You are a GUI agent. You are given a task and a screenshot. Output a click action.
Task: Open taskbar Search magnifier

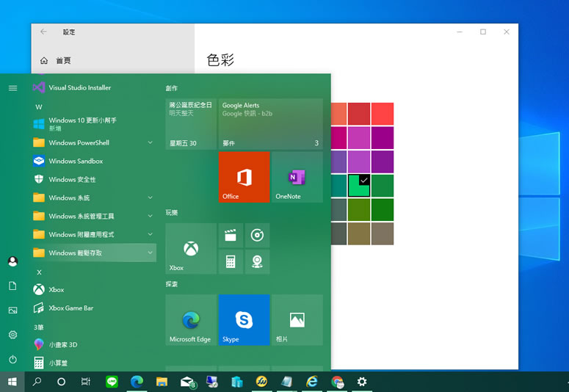click(x=37, y=382)
